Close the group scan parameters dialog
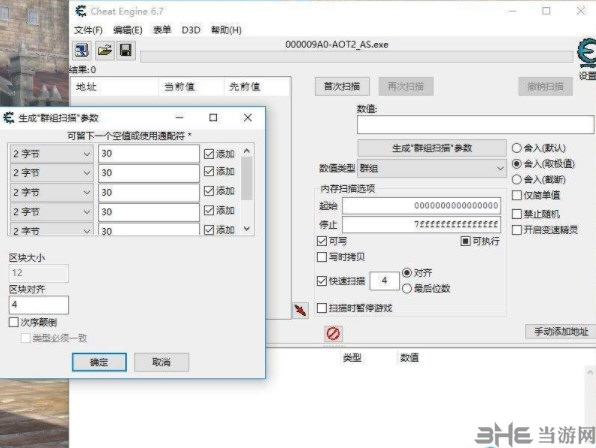The width and height of the screenshot is (596, 448). point(248,118)
